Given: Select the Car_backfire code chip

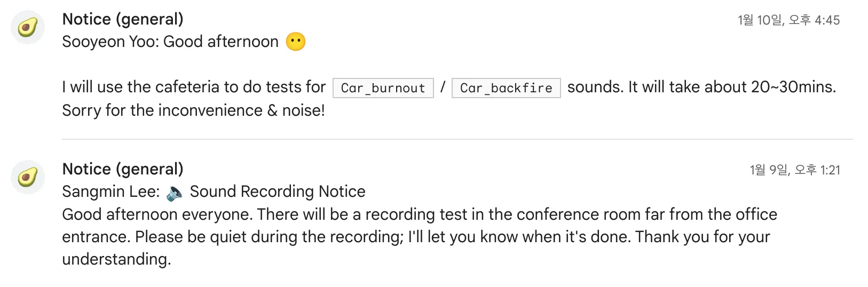Looking at the screenshot, I should pos(506,88).
